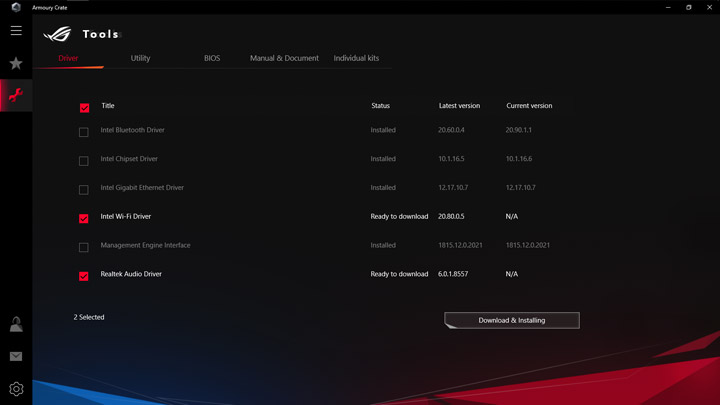Image resolution: width=720 pixels, height=405 pixels.
Task: Click Chipset current version 10.1.16.6
Action: coord(518,159)
